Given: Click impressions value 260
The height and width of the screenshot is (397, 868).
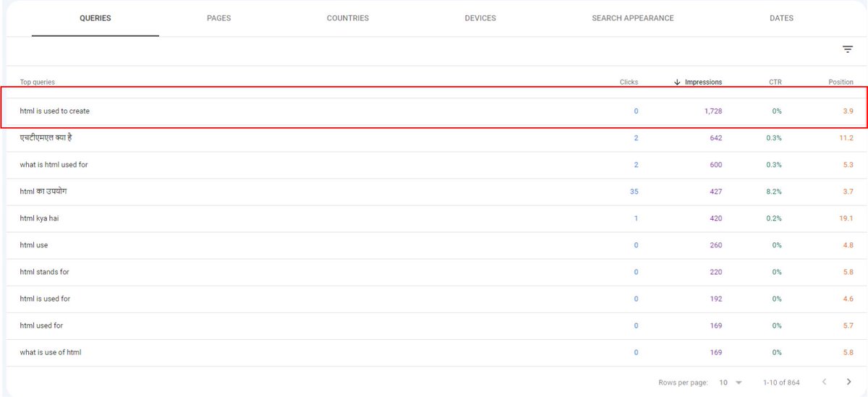Looking at the screenshot, I should tap(716, 245).
